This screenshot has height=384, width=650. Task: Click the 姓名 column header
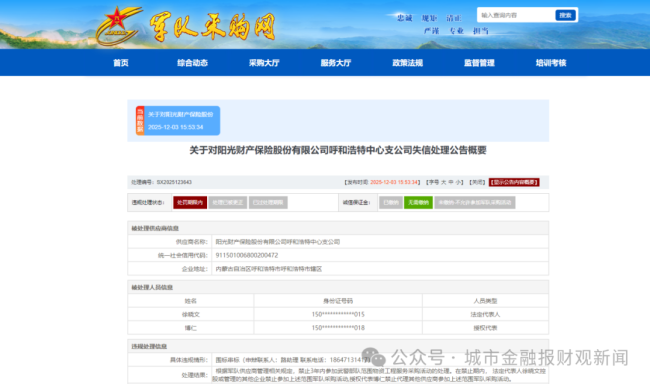click(191, 301)
